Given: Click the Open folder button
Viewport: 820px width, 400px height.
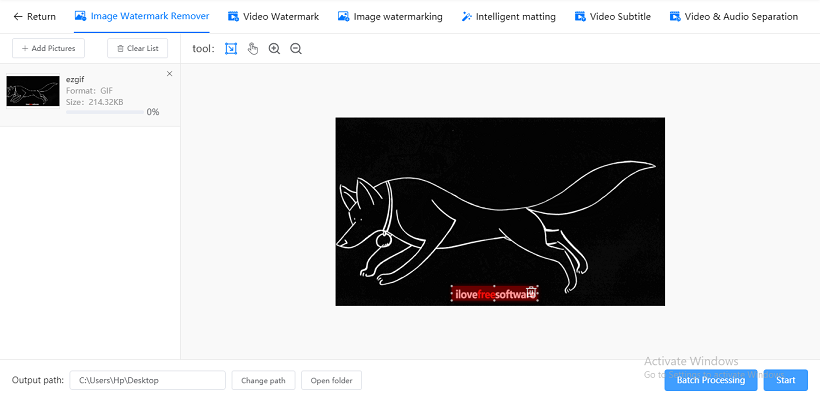Looking at the screenshot, I should click(332, 380).
